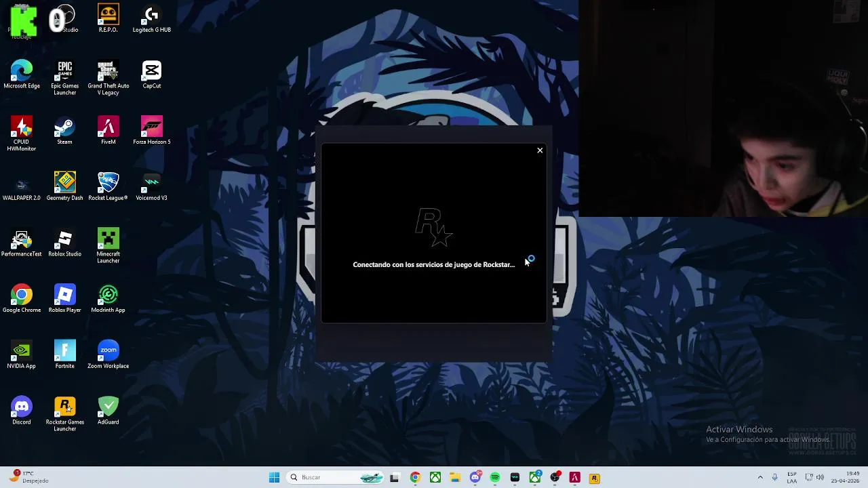This screenshot has height=488, width=868.
Task: Select the Zoom Workplace desktop icon
Action: (108, 355)
